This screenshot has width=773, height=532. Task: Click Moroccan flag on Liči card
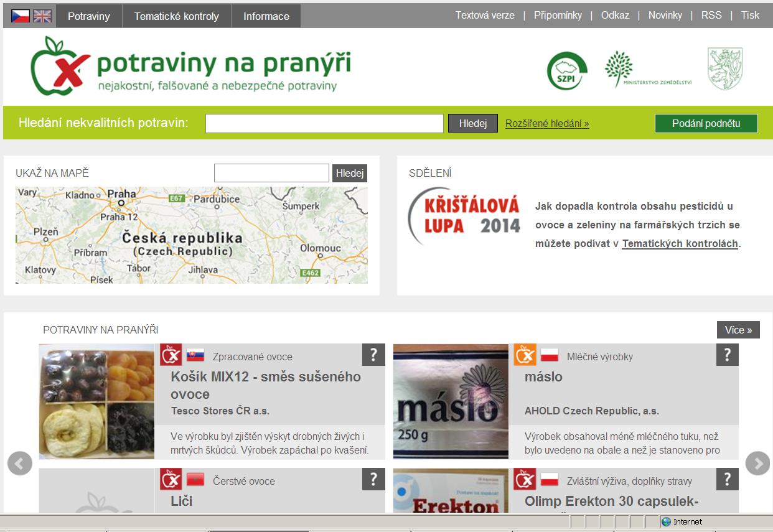point(195,480)
